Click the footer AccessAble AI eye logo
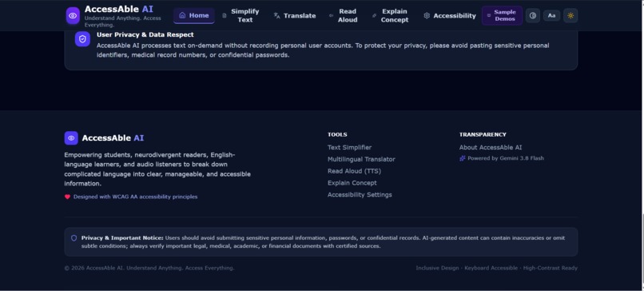The image size is (644, 291). [71, 138]
